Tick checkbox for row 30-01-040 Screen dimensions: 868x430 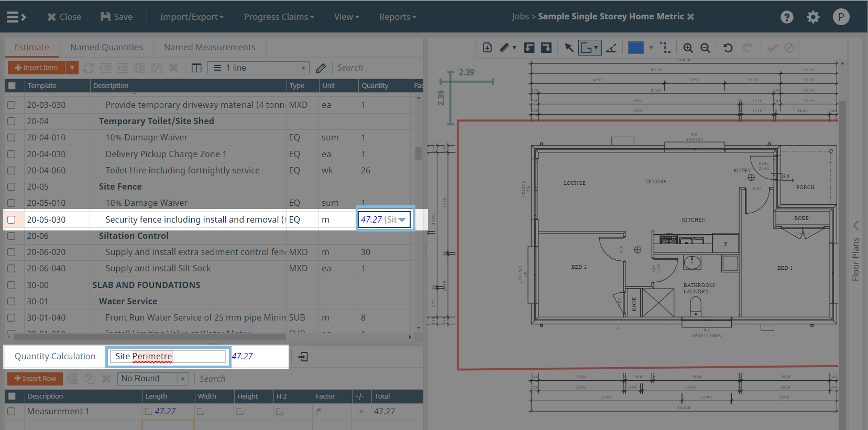click(12, 318)
